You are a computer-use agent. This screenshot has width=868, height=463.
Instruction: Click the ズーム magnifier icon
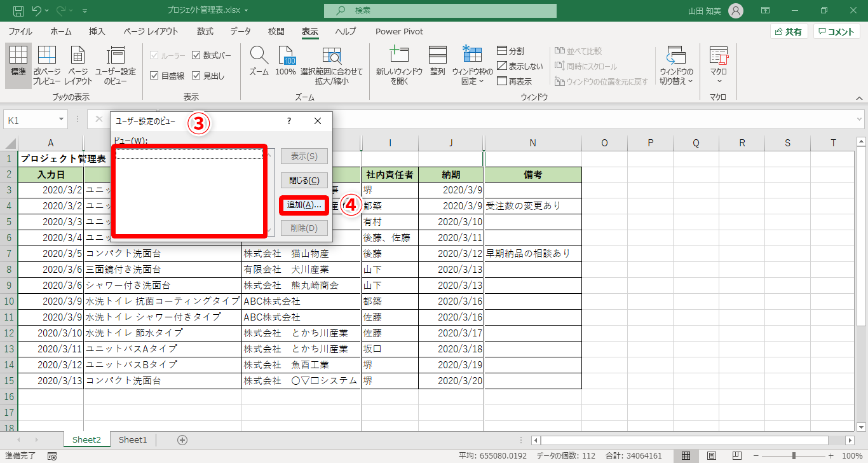[x=259, y=62]
